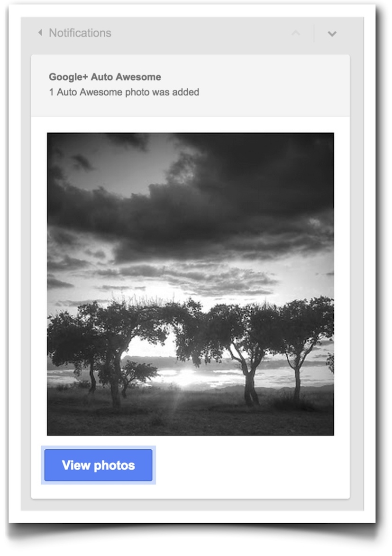
Task: Click the grassy foreground of the image
Action: pos(191,417)
